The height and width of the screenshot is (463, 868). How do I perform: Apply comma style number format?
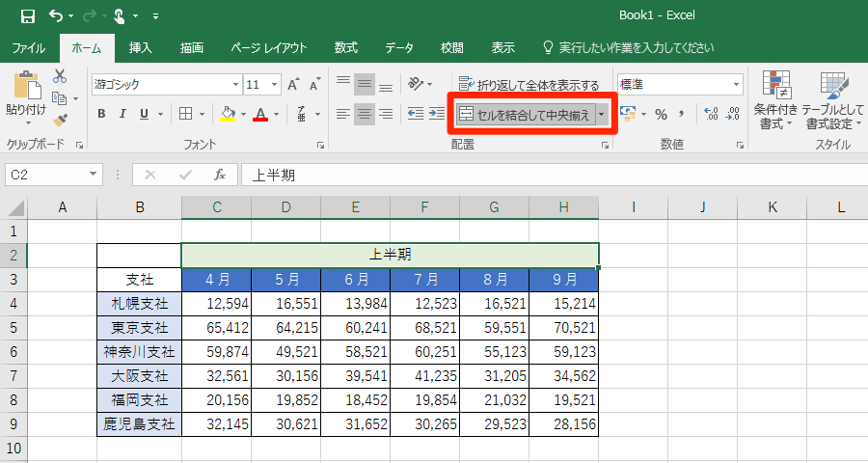(682, 114)
